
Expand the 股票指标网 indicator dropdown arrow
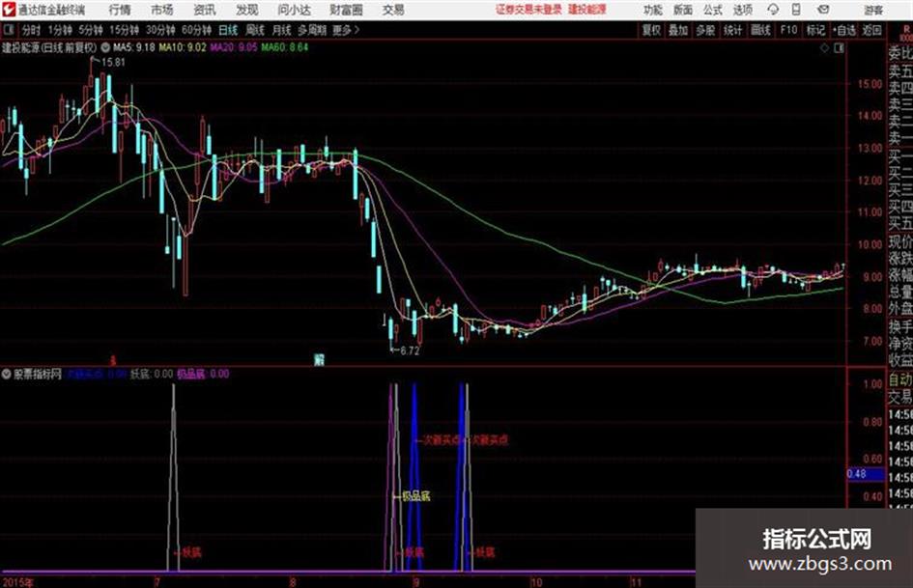(x=7, y=374)
